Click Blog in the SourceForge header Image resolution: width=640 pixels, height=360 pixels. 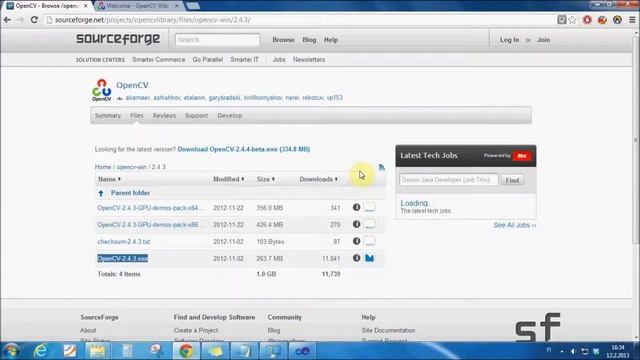(309, 40)
